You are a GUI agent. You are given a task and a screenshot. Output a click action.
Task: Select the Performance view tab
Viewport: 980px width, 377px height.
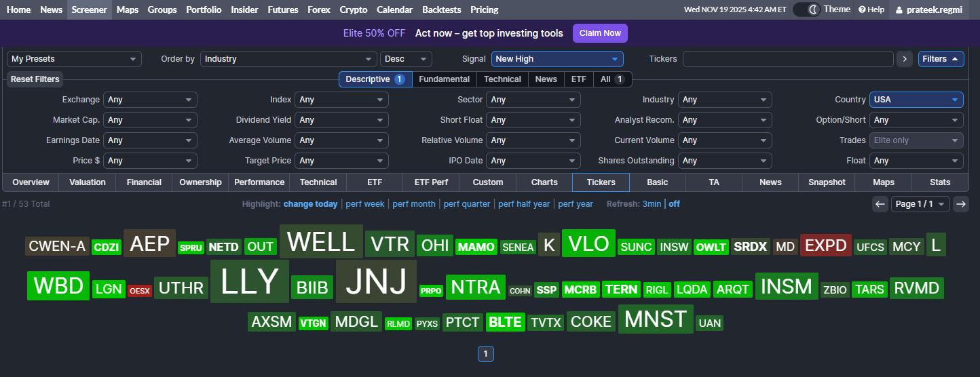pos(259,182)
